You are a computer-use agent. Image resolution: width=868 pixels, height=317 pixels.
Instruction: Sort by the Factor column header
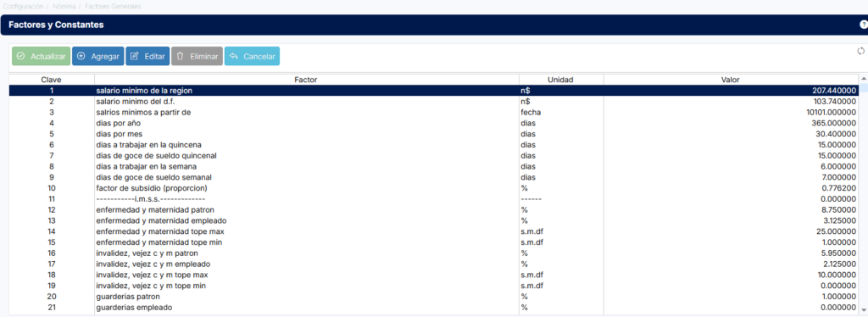(307, 80)
